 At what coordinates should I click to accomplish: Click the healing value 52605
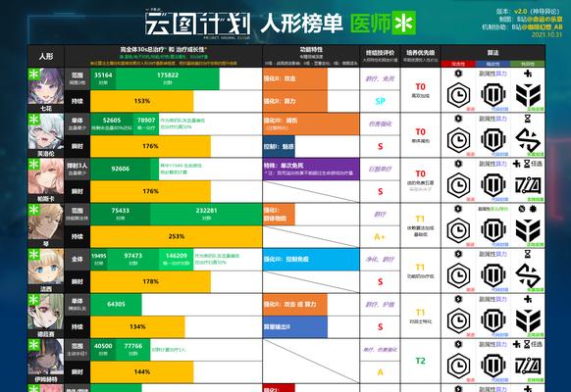point(112,120)
